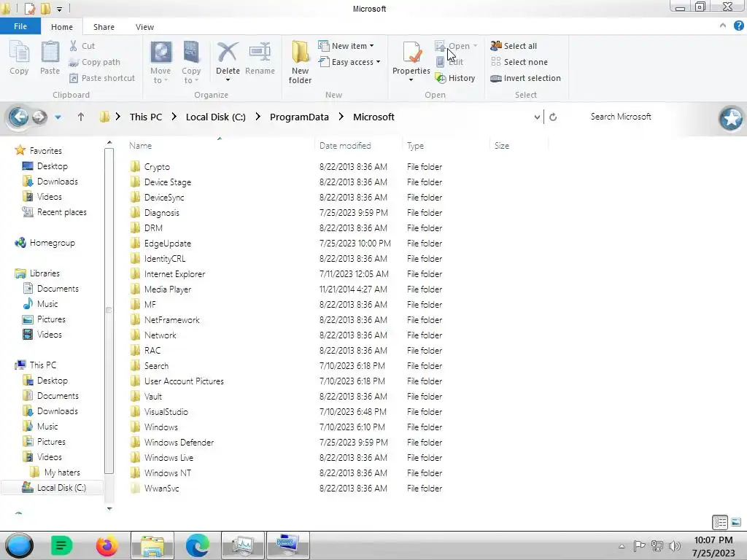This screenshot has height=560, width=747.
Task: Click Paste shortcut in the ribbon
Action: coord(102,78)
